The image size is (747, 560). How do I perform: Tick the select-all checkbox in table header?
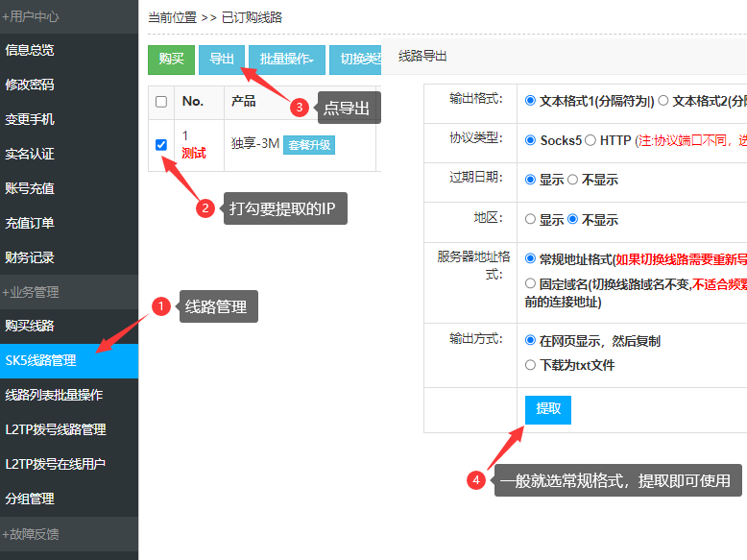(x=161, y=102)
